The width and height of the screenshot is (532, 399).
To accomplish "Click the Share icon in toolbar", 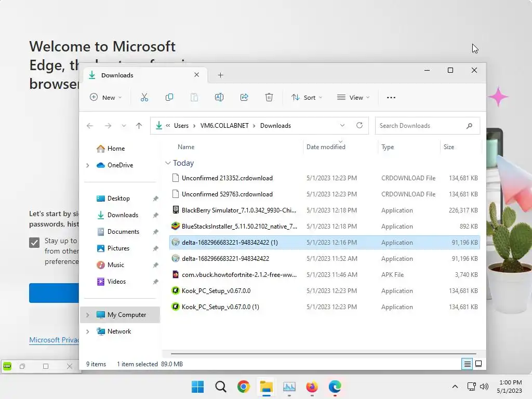I will pos(244,97).
